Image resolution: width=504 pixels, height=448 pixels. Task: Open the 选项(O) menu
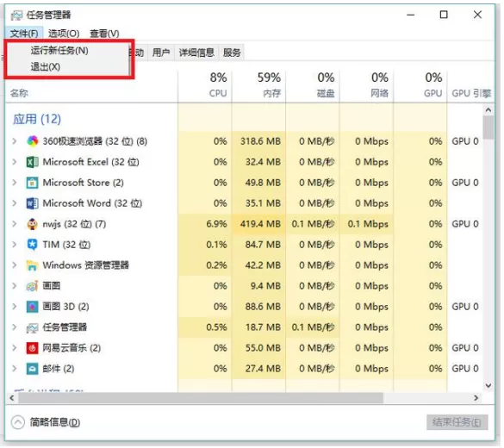click(64, 33)
